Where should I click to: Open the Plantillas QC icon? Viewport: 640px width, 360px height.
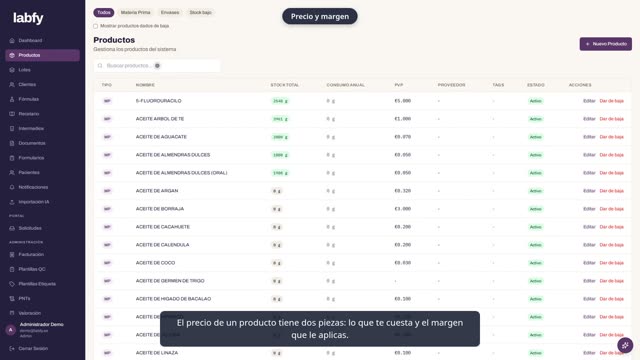(12, 269)
